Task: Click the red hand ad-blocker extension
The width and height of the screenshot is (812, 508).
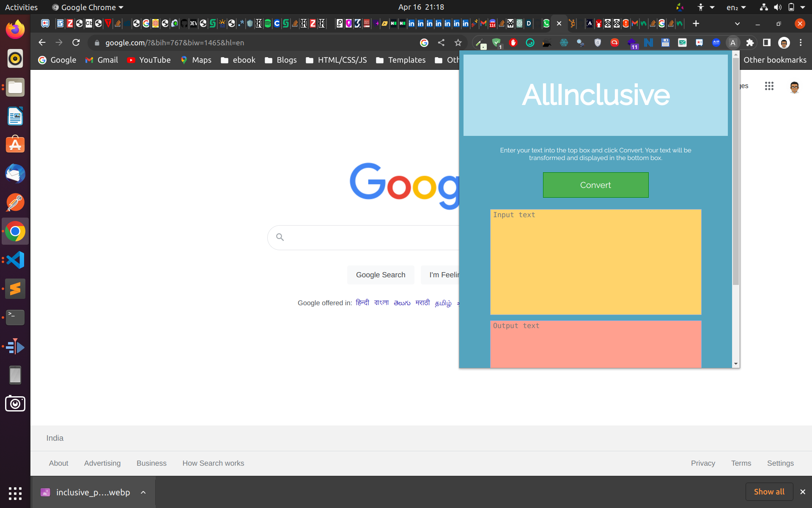Action: (513, 43)
